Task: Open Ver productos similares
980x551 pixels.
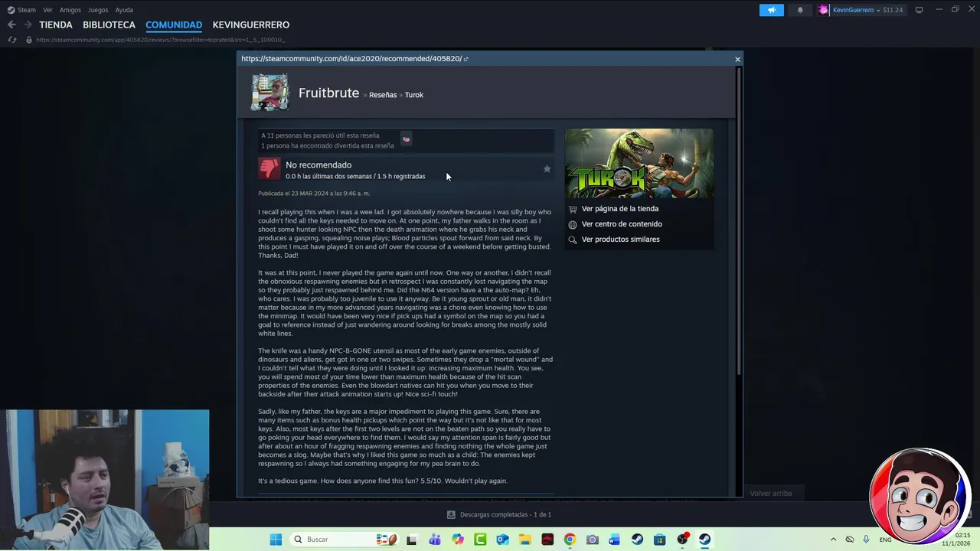Action: click(620, 240)
